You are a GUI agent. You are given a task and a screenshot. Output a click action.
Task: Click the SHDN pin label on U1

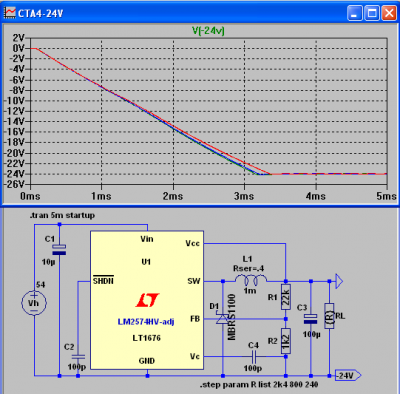coord(103,281)
